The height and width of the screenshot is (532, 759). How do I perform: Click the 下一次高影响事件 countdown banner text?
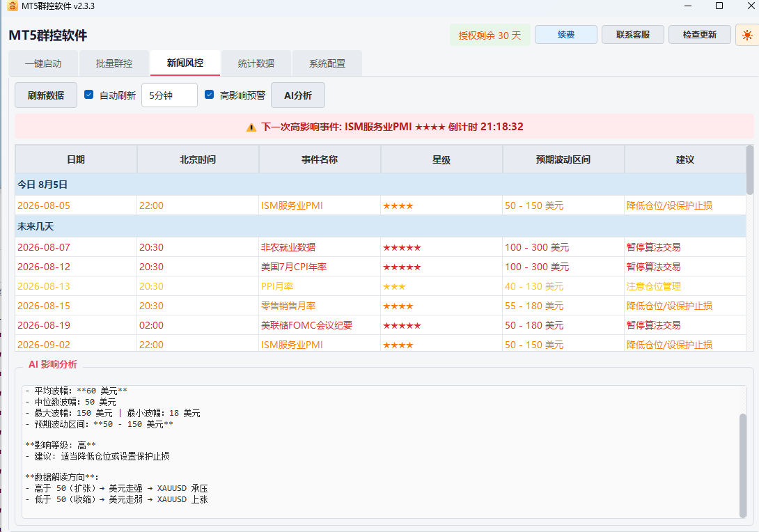392,127
